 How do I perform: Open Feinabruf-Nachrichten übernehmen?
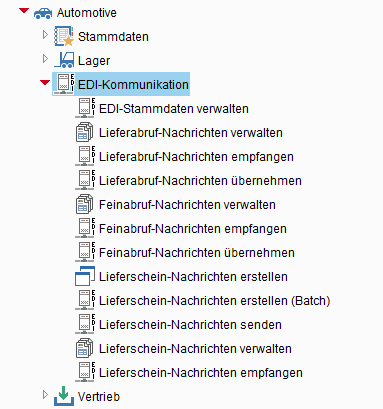coord(197,253)
